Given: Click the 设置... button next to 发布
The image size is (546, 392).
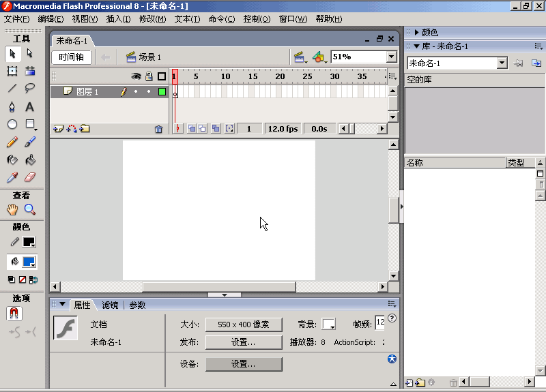Looking at the screenshot, I should [x=244, y=342].
